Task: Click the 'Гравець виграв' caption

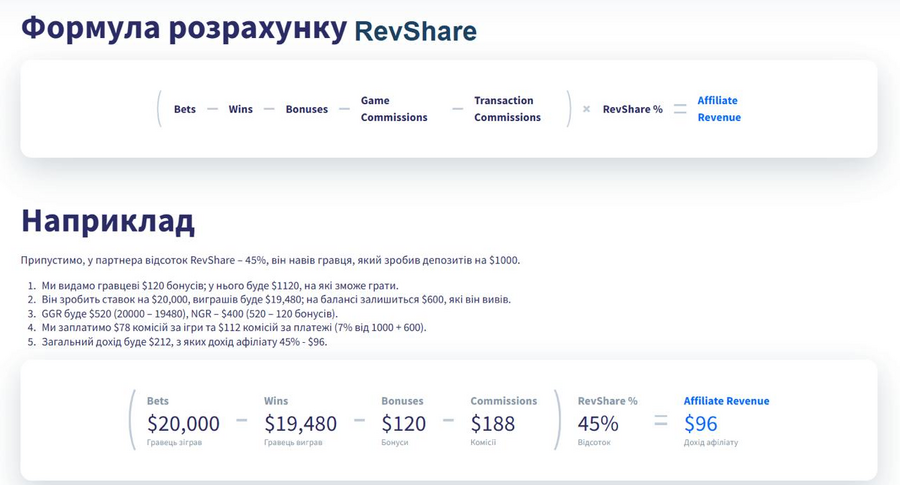Action: point(293,443)
